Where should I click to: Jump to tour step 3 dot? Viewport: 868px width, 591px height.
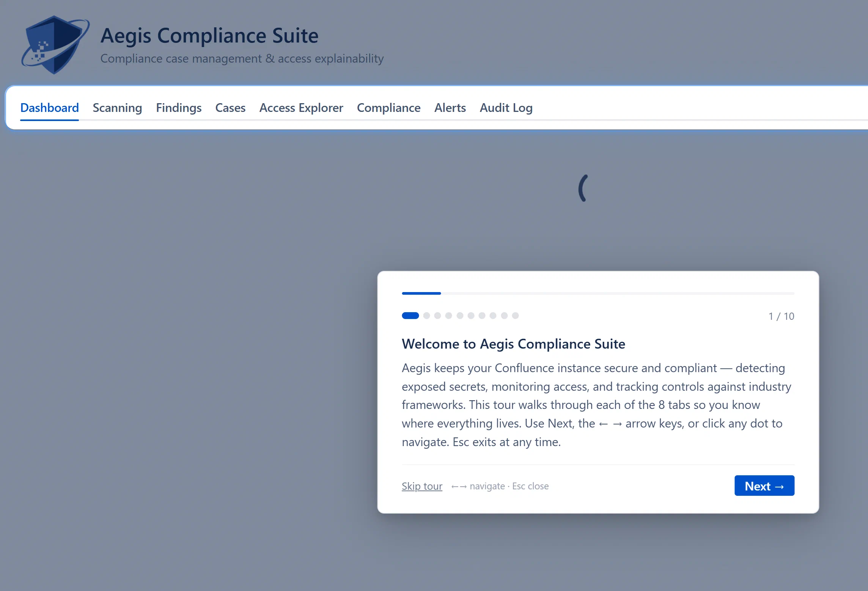(x=437, y=316)
